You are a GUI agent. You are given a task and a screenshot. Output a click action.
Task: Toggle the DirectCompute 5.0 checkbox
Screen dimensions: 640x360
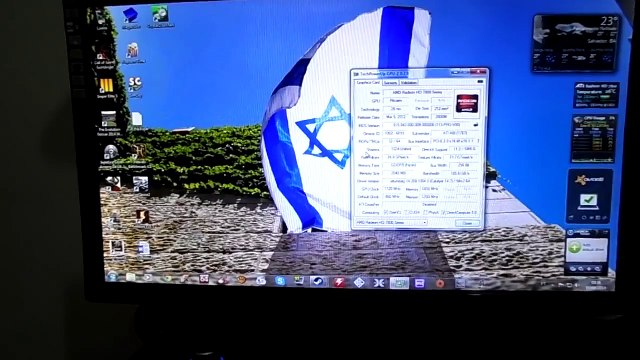[444, 213]
